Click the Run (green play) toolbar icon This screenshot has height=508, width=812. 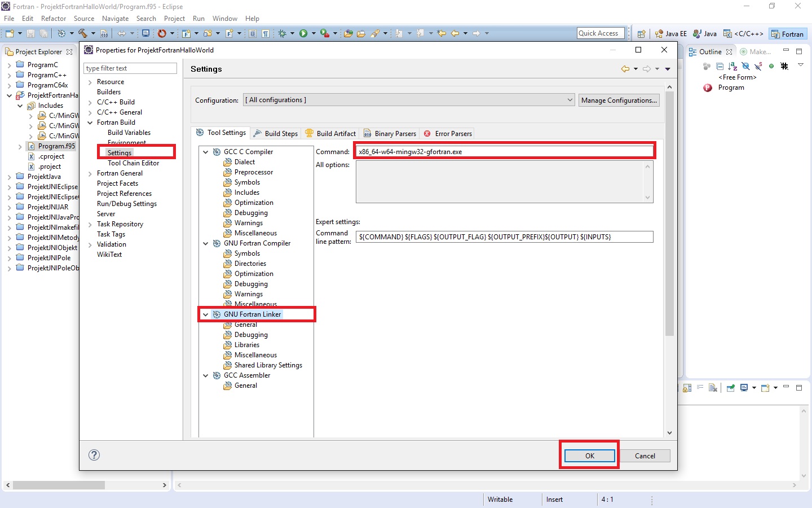[x=303, y=33]
